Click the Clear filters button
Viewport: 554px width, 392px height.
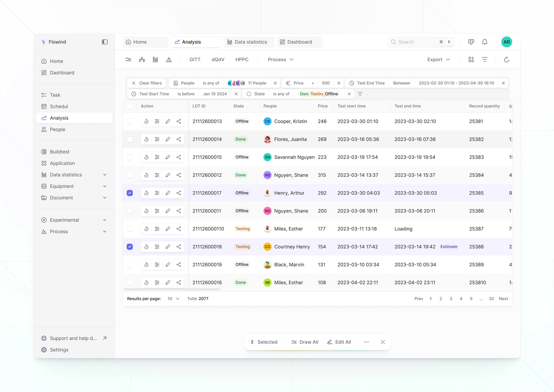[146, 83]
